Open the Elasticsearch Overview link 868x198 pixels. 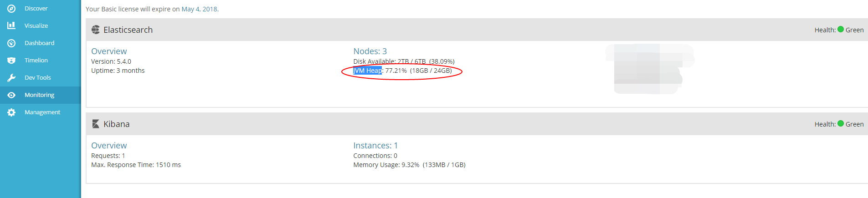point(109,51)
